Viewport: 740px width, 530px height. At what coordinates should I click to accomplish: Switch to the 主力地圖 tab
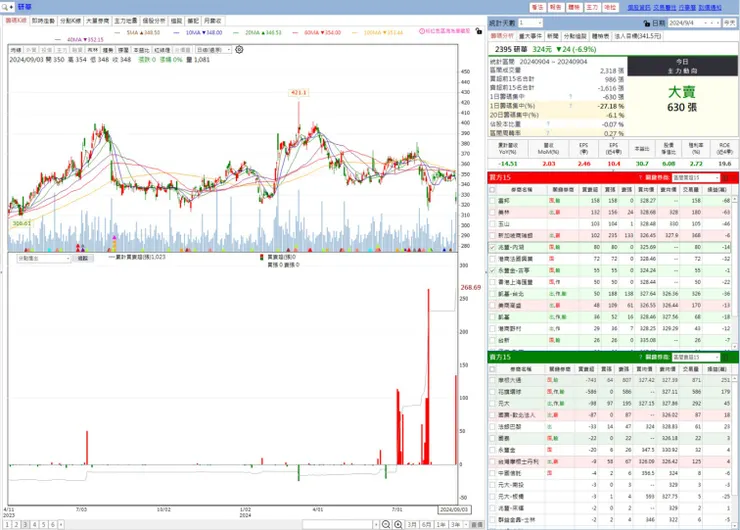point(126,21)
